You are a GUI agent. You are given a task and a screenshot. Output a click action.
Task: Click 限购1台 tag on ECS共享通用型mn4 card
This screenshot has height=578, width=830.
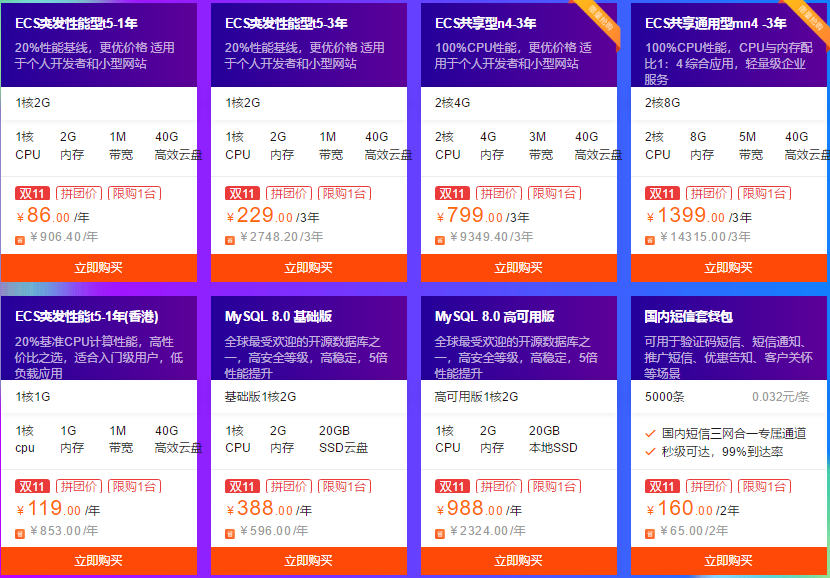click(x=764, y=193)
